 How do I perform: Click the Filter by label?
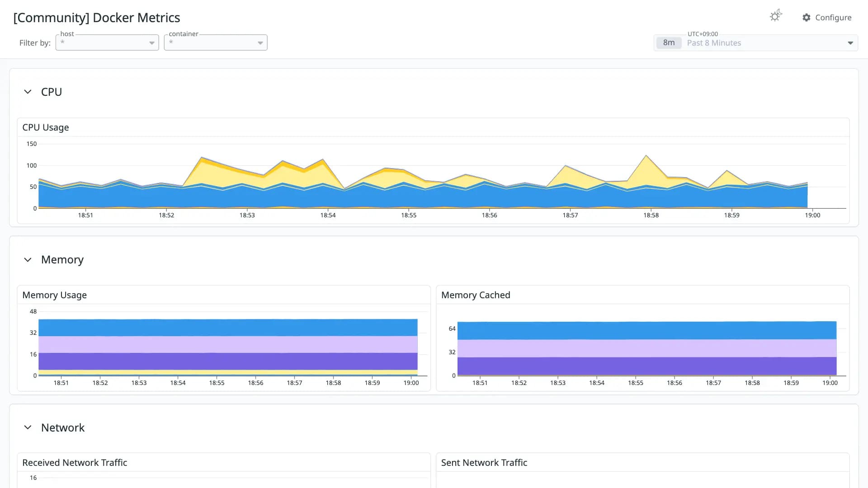[35, 43]
